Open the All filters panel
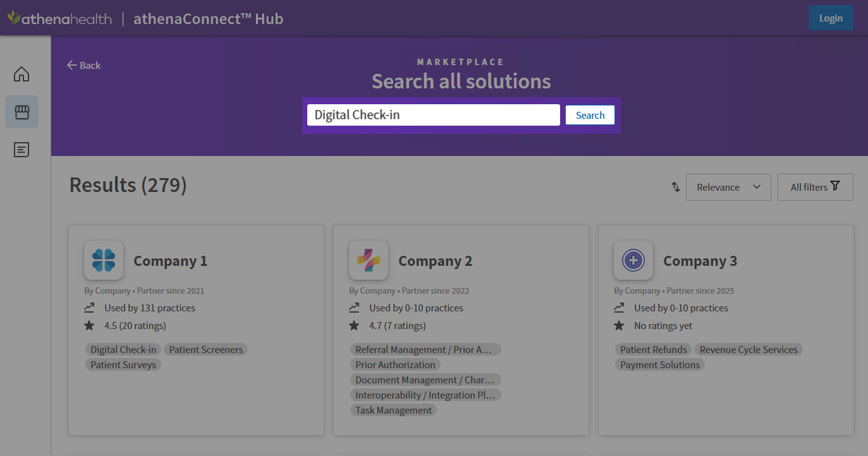 tap(816, 187)
